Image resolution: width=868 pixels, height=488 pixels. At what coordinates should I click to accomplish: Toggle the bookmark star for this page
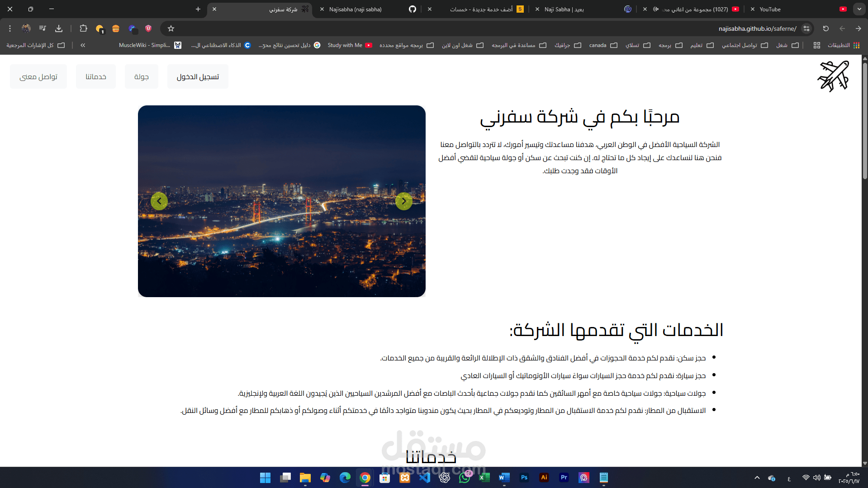pyautogui.click(x=171, y=28)
